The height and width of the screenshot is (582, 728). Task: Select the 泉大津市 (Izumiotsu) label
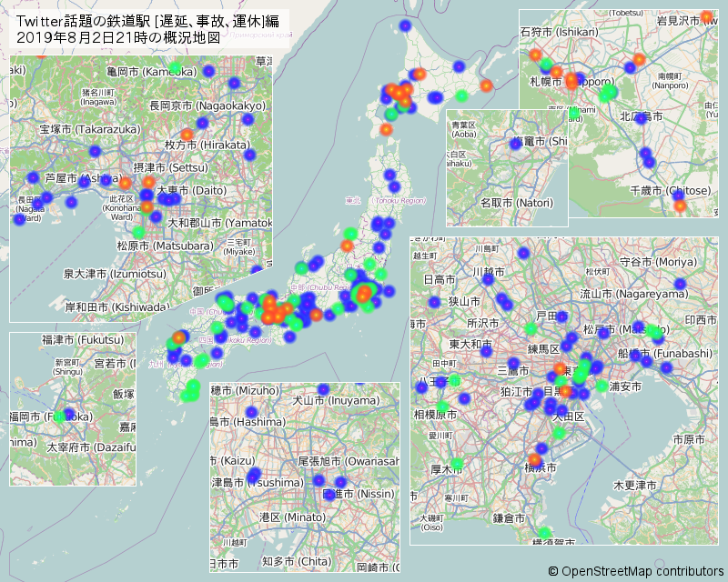115,274
